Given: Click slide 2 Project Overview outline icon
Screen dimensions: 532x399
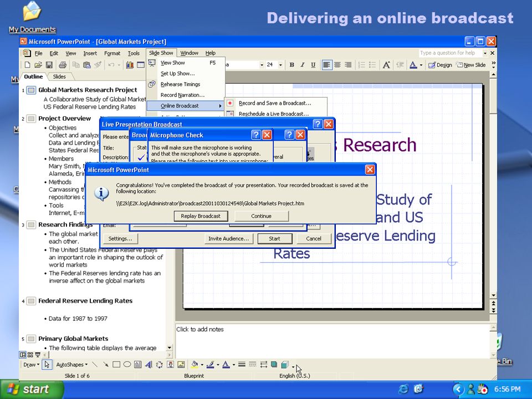Looking at the screenshot, I should pyautogui.click(x=31, y=119).
